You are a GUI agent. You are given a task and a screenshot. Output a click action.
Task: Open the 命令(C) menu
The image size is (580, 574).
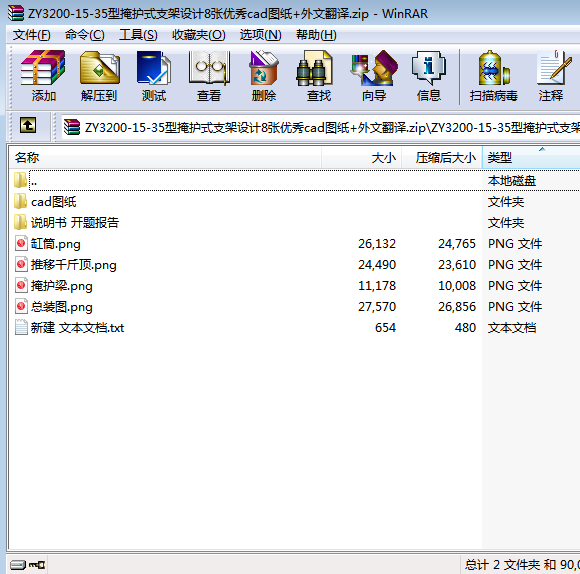(85, 35)
